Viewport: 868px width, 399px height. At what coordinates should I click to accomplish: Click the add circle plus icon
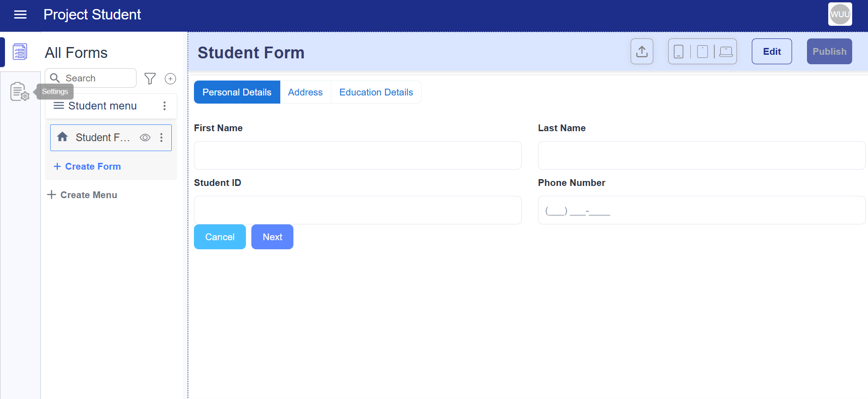point(170,79)
